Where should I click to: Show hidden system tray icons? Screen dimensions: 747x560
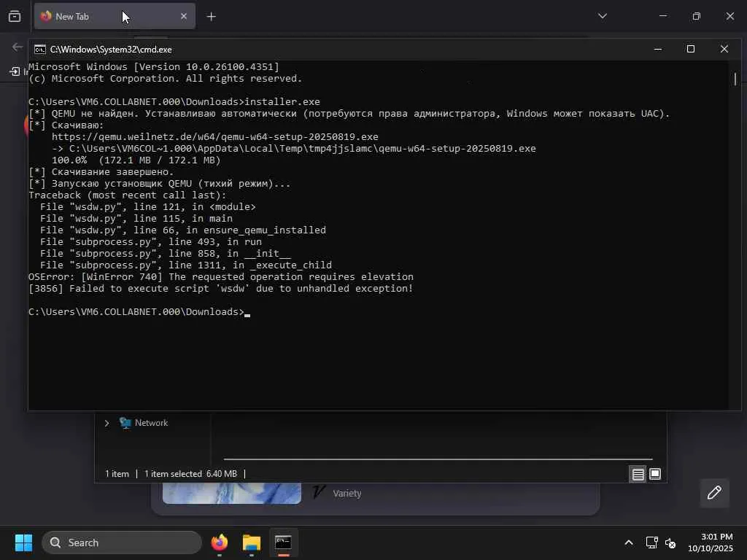click(x=629, y=542)
